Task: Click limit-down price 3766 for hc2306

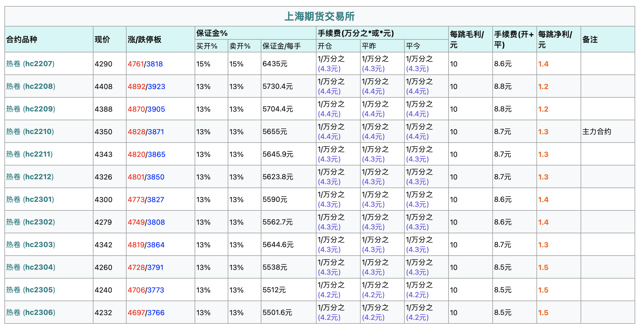Action: pyautogui.click(x=156, y=313)
